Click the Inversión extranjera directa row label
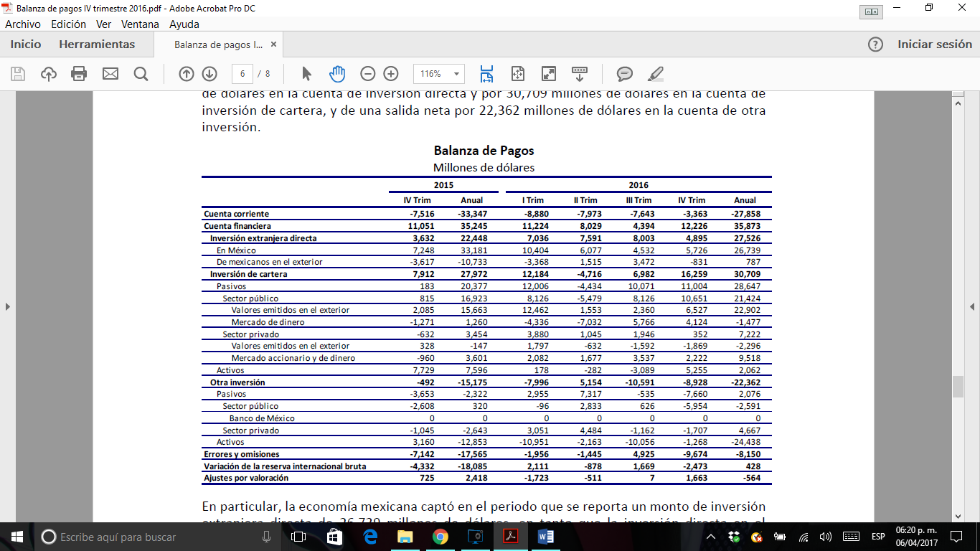This screenshot has width=980, height=551. pos(263,238)
